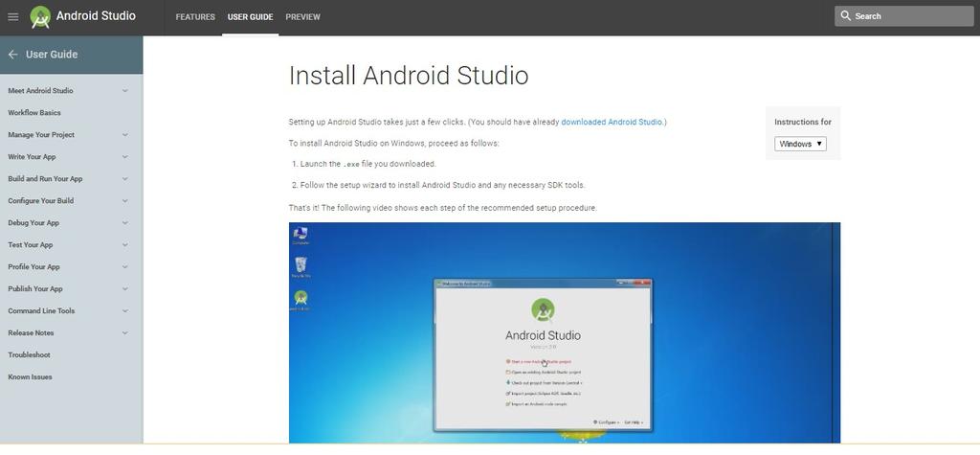Click Check out project from Version Control

click(544, 382)
